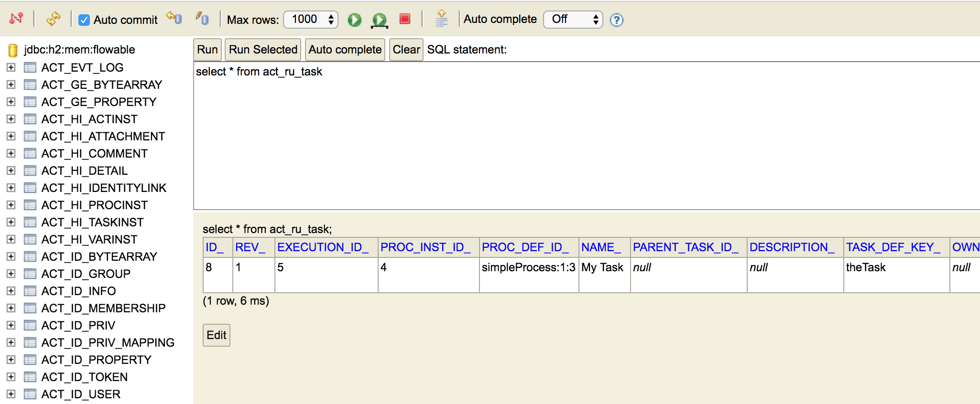Click the ACT_HI_VARINST table icon
Image resolution: width=980 pixels, height=404 pixels.
click(x=30, y=239)
